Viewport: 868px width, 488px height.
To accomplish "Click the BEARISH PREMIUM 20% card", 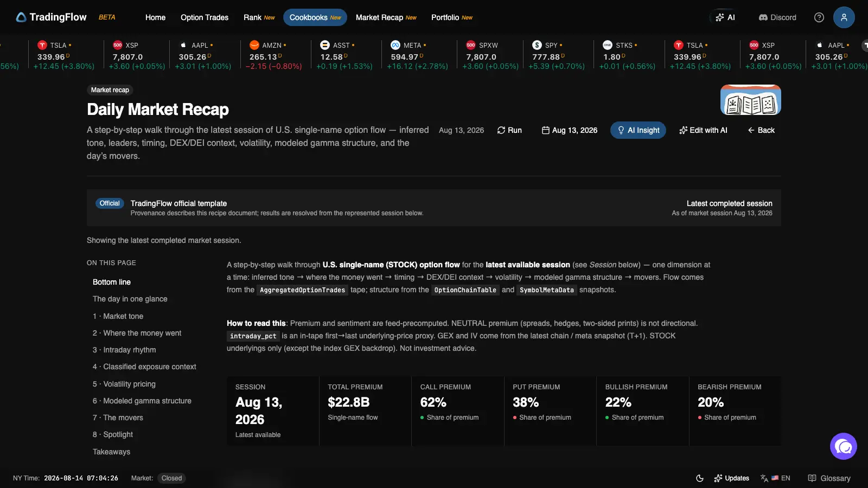I will pos(735,411).
